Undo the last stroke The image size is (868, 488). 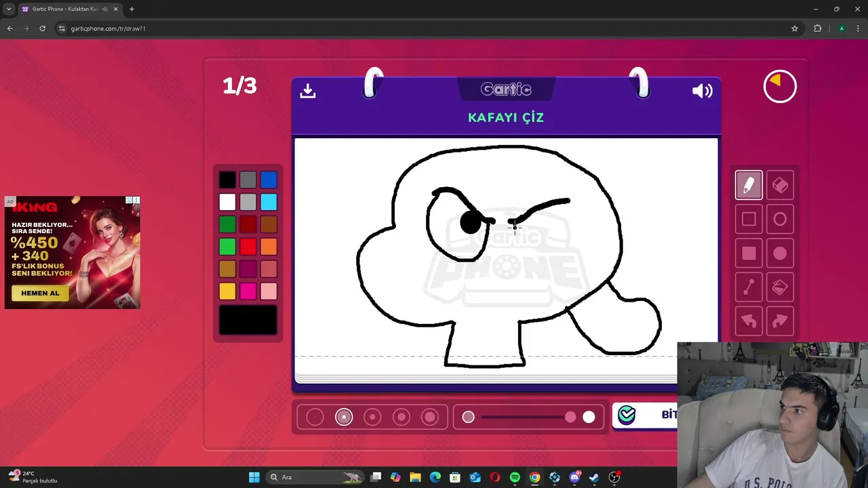(749, 321)
